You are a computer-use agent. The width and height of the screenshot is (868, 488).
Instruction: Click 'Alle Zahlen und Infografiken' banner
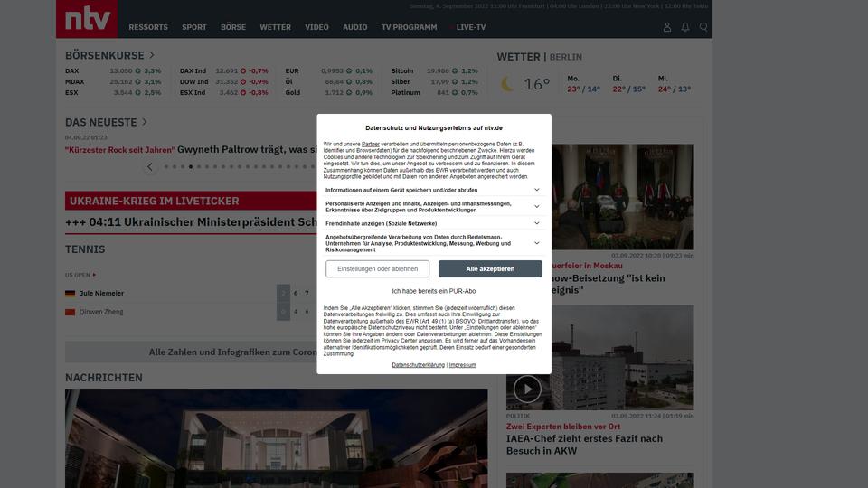191,352
